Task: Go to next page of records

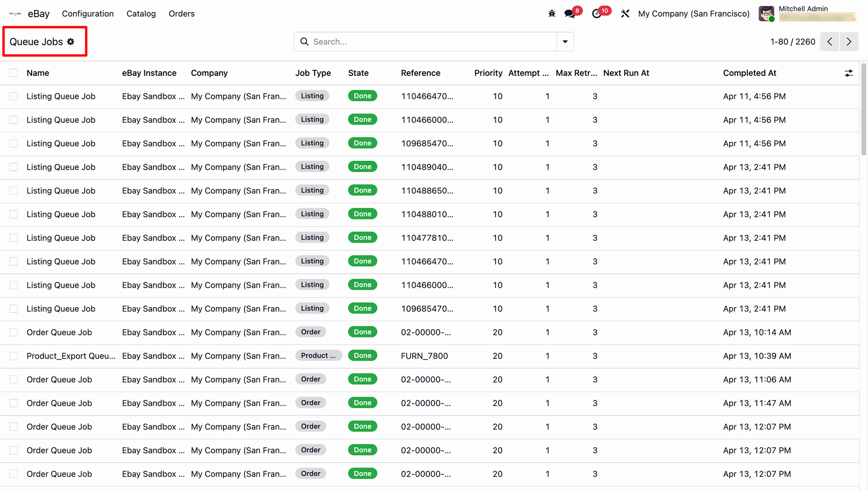Action: pos(849,42)
